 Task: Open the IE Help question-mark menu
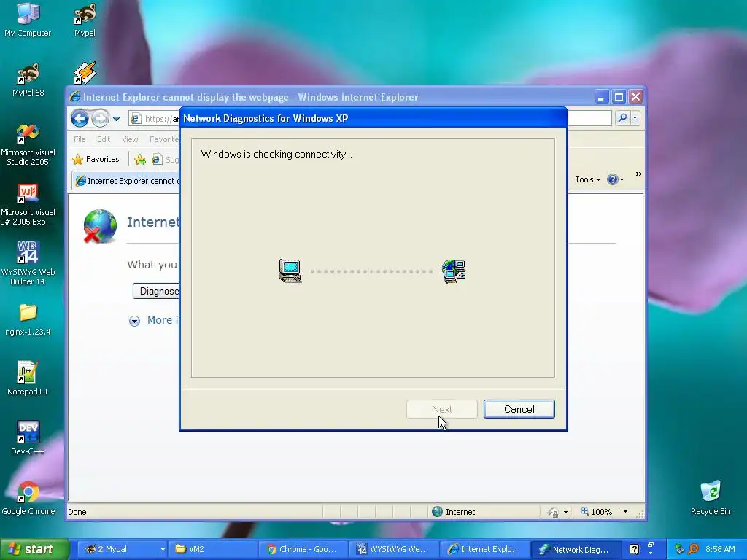tap(615, 179)
